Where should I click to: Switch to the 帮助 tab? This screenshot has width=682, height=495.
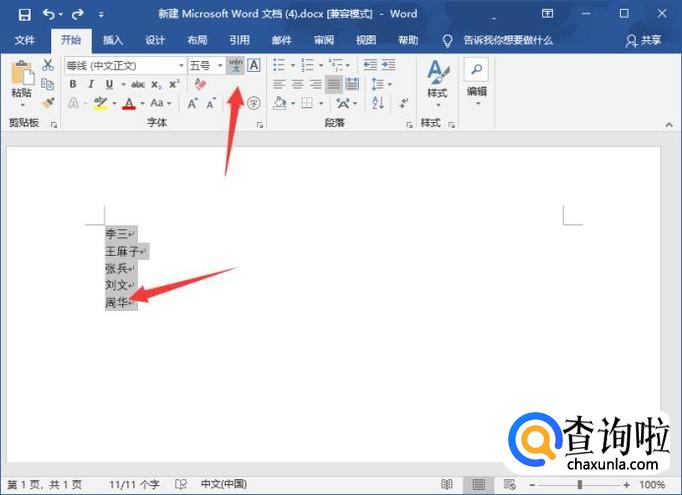point(408,40)
